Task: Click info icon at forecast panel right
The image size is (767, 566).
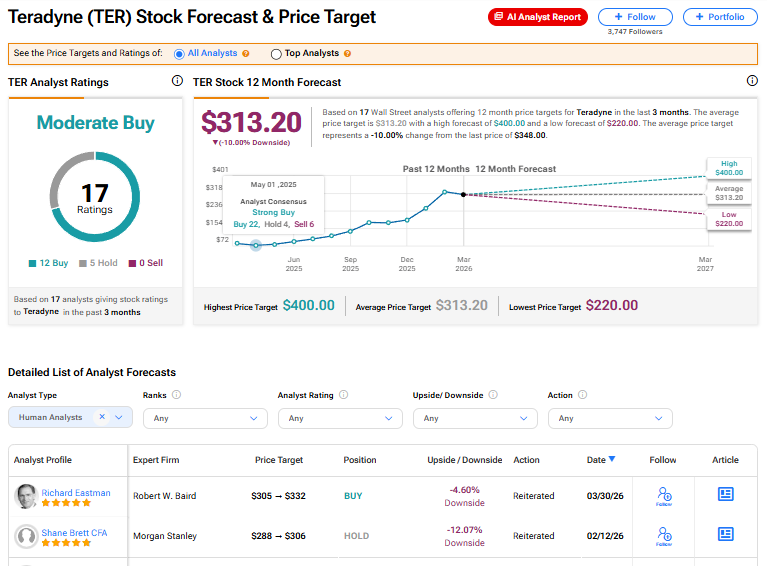Action: point(752,81)
